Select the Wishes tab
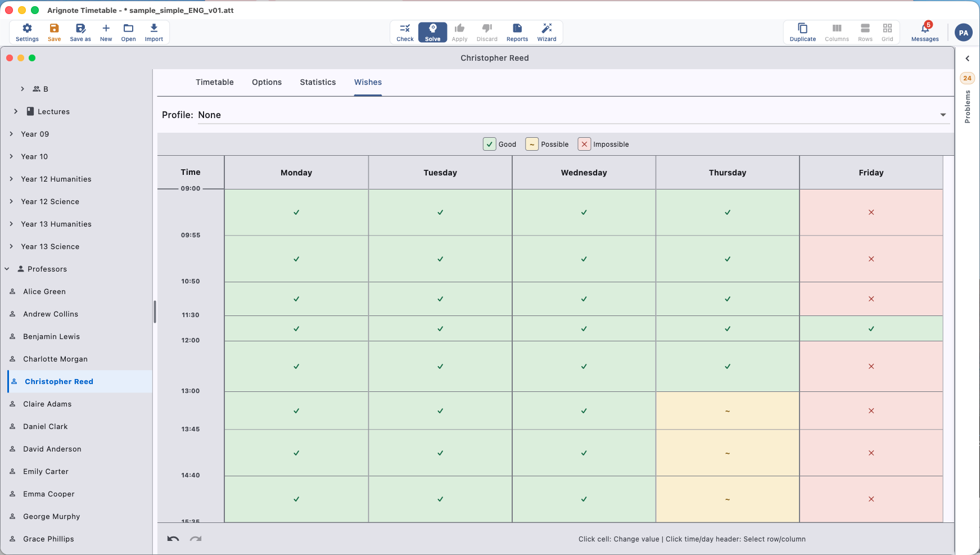 coord(368,82)
